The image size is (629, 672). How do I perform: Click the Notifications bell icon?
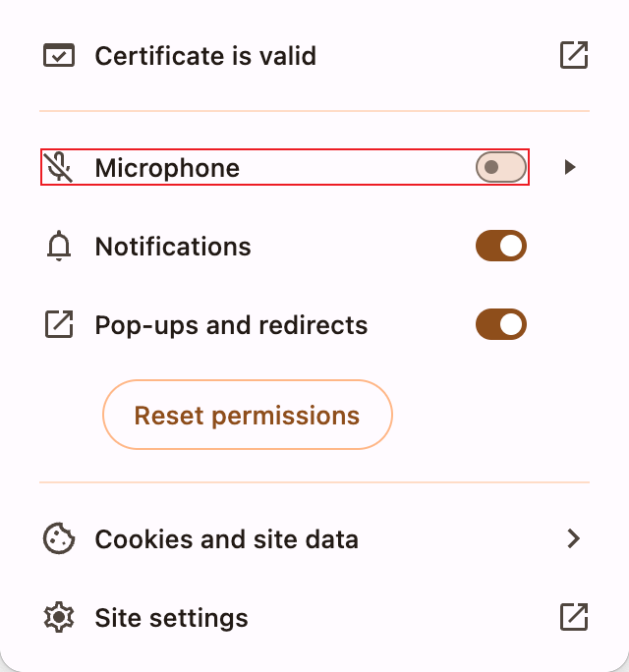coord(59,247)
